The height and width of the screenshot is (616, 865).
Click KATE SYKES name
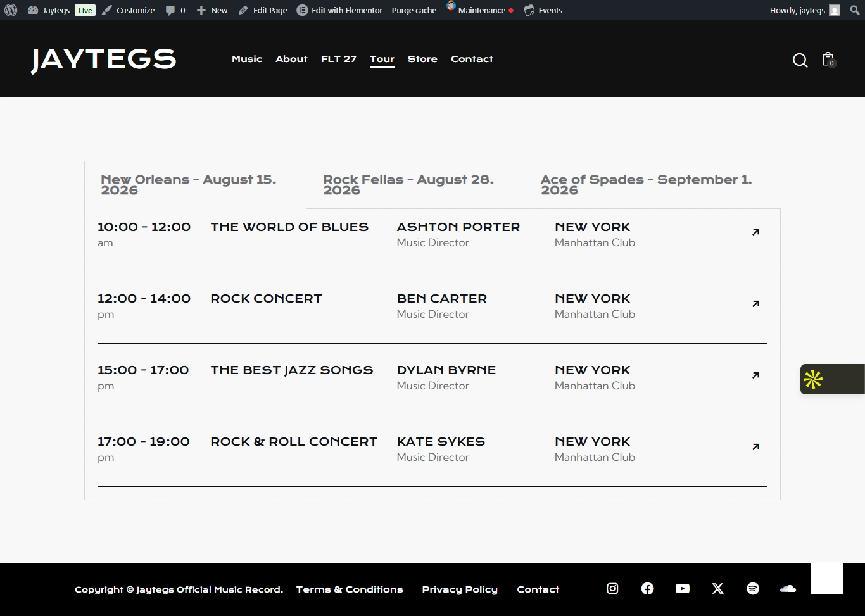click(441, 441)
